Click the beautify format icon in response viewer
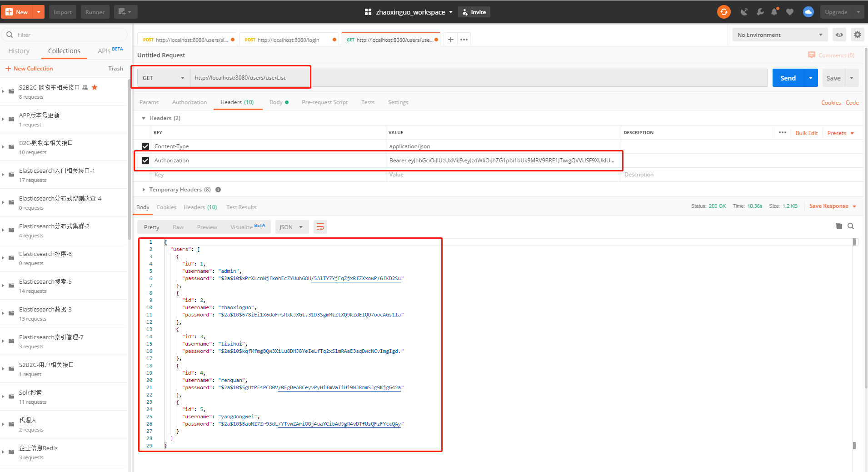 (320, 226)
